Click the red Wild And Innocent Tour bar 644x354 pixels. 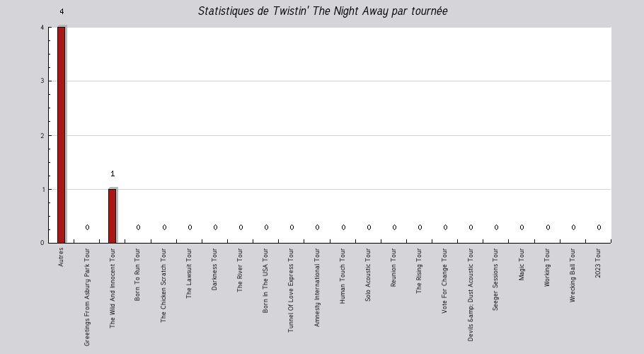pyautogui.click(x=112, y=216)
